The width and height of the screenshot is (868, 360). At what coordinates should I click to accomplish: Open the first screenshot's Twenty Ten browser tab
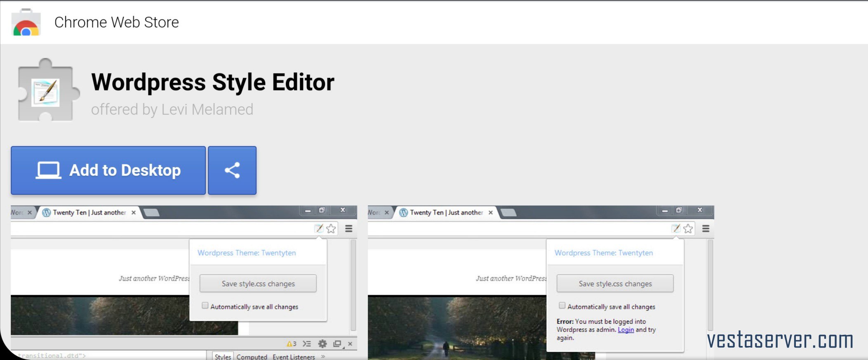click(89, 212)
